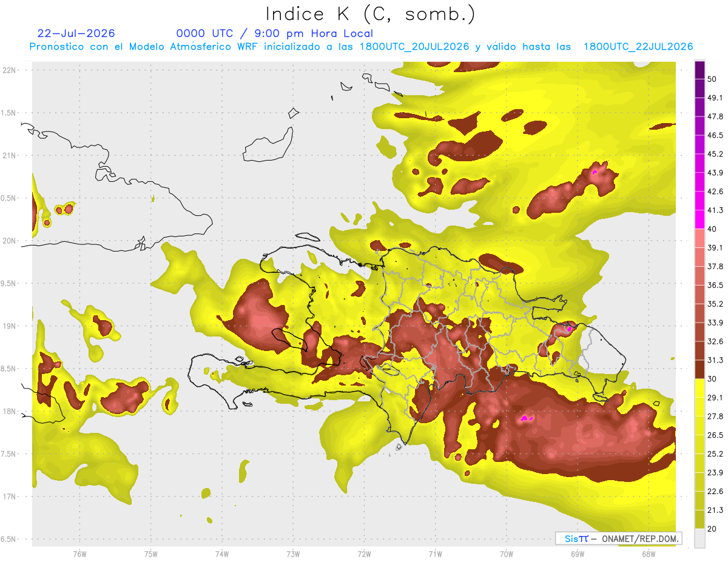728x562 pixels.
Task: Click the '47.8' colorbar label
Action: (715, 116)
